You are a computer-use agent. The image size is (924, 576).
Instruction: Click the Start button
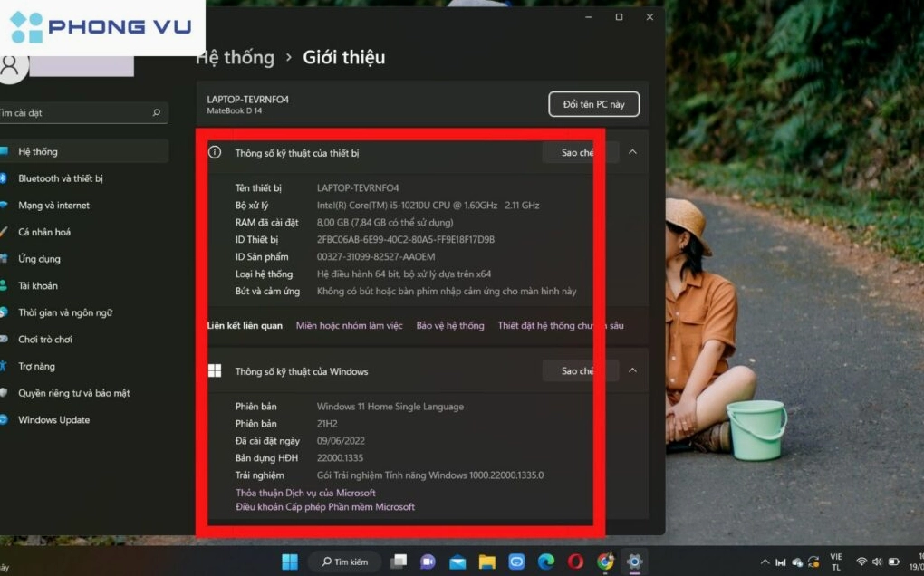pyautogui.click(x=289, y=562)
